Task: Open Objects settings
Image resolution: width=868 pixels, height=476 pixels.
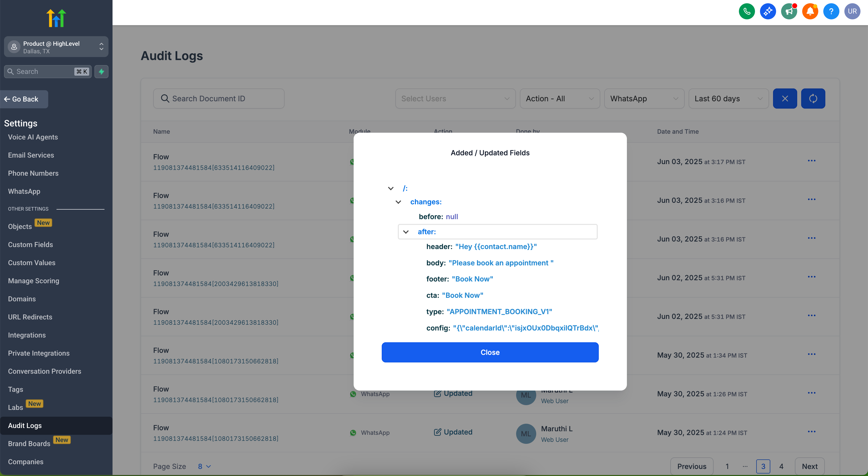Action: pos(20,227)
